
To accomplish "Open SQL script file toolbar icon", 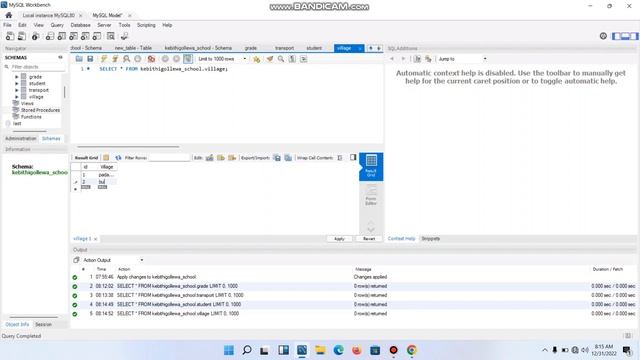I will click(22, 36).
